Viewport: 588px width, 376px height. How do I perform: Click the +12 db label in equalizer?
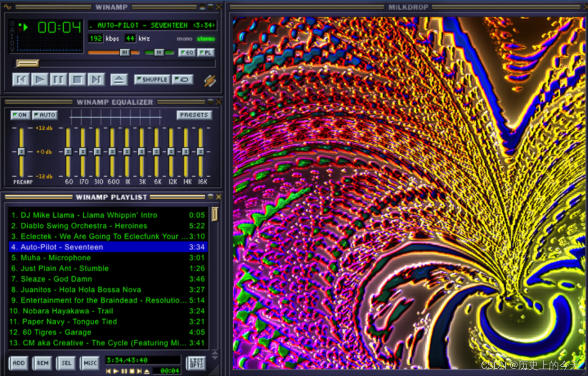[x=44, y=128]
